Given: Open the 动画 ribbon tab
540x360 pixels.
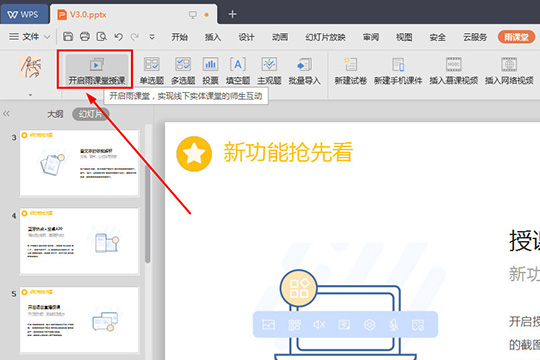Looking at the screenshot, I should click(x=280, y=37).
